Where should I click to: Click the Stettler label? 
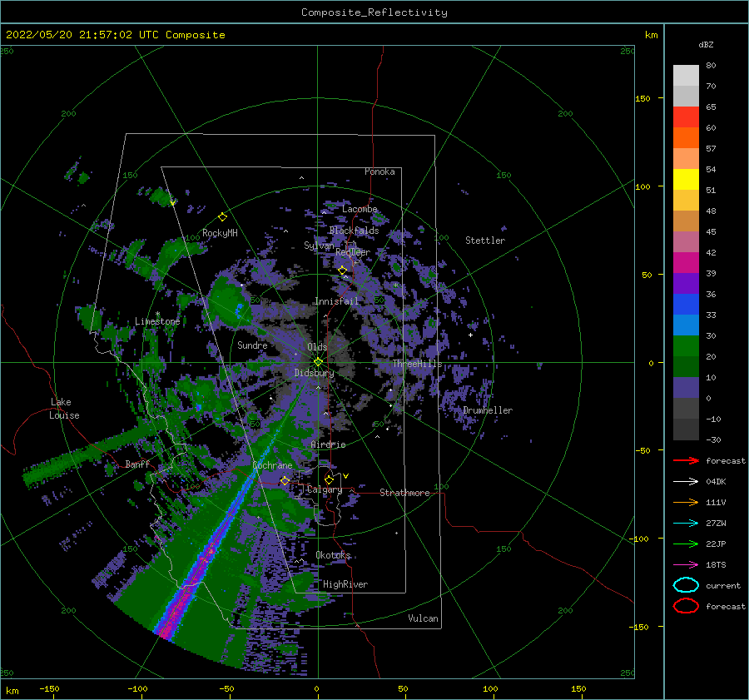(485, 241)
